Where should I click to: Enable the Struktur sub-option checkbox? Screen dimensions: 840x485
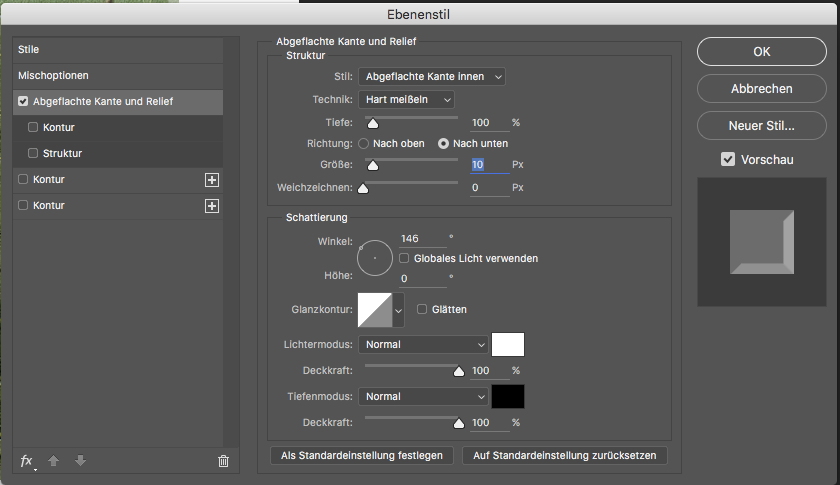click(33, 153)
